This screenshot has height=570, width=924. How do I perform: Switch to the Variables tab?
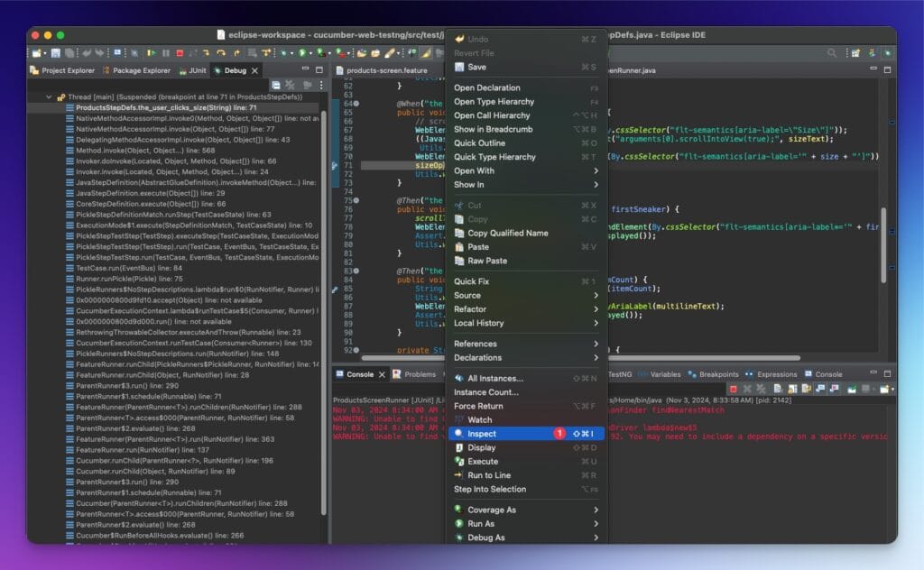point(660,374)
